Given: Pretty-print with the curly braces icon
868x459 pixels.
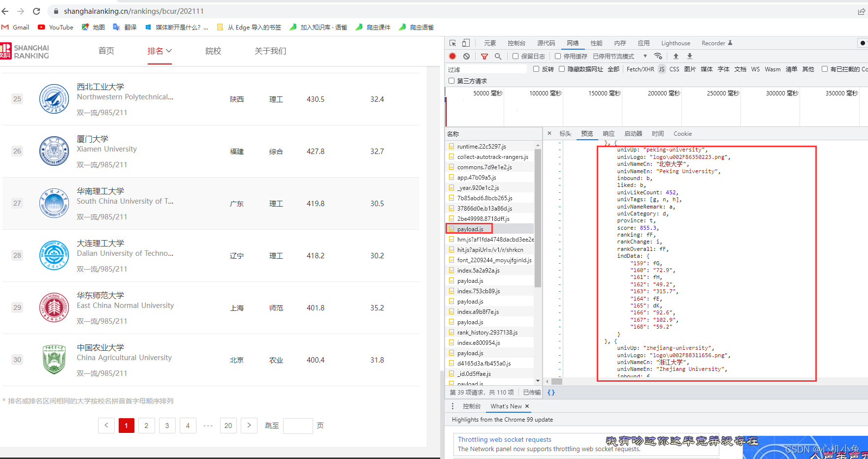Looking at the screenshot, I should coord(551,392).
